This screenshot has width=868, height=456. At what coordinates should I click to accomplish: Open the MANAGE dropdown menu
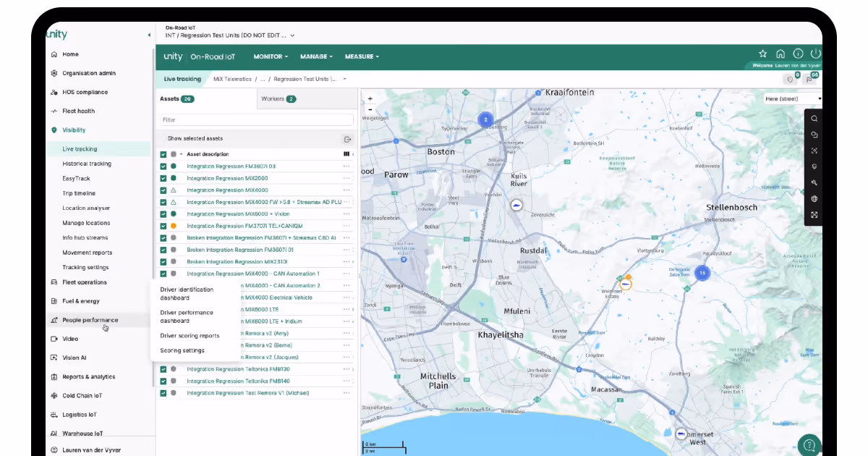tap(316, 56)
